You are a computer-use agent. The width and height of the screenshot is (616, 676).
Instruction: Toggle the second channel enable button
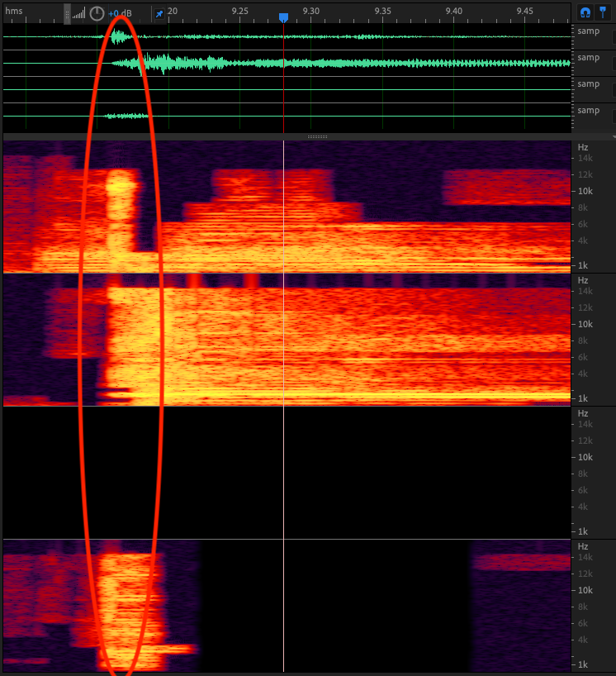pos(614,63)
